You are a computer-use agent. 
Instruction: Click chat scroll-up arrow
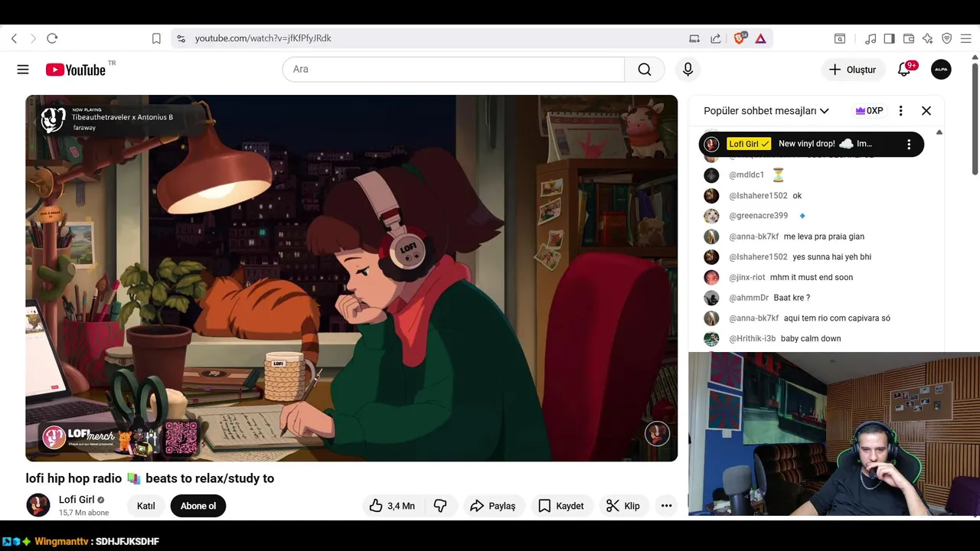[939, 132]
